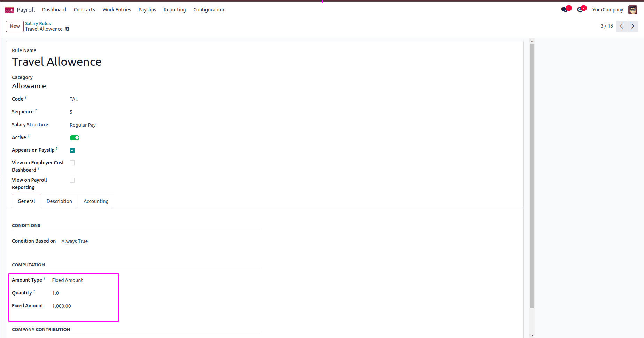The image size is (644, 338).
Task: Open the Work Entries menu
Action: coord(117,10)
